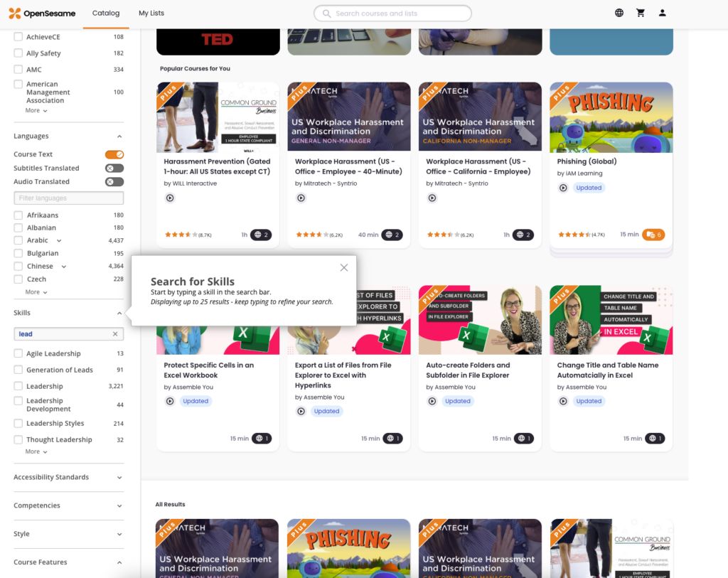Click the OpenSesame logo
728x578 pixels.
coord(42,14)
